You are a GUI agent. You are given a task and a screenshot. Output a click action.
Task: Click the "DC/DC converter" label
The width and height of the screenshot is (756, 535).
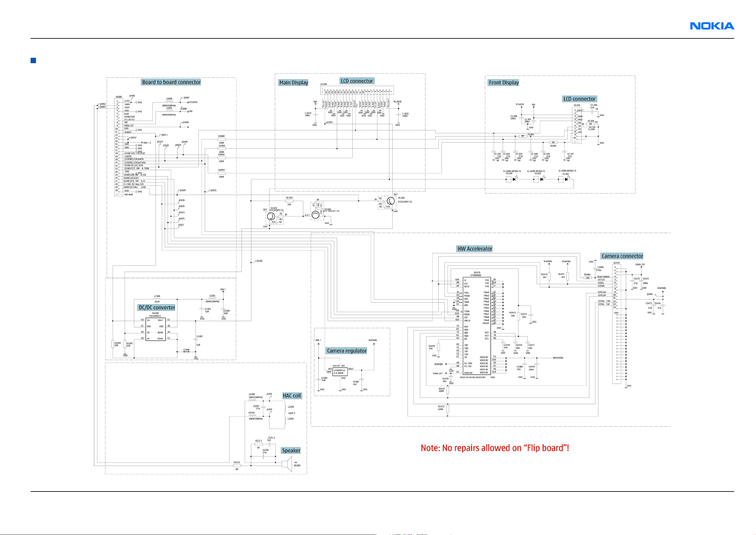pyautogui.click(x=157, y=307)
